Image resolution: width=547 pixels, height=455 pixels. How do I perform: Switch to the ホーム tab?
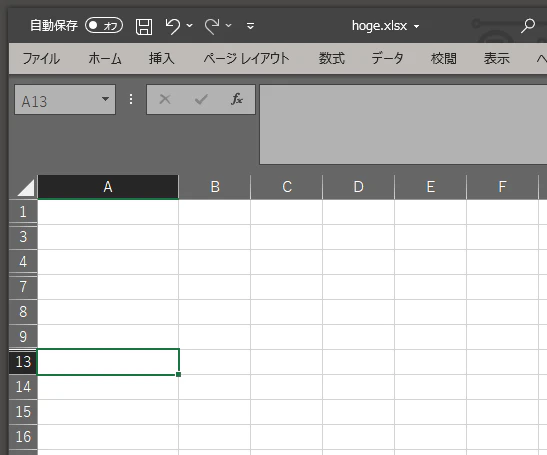[105, 58]
